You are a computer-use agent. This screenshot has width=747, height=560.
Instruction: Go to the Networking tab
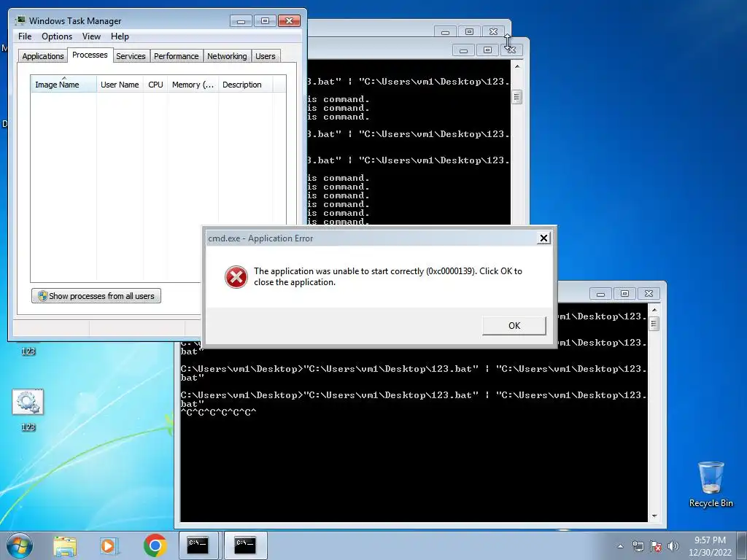click(227, 56)
